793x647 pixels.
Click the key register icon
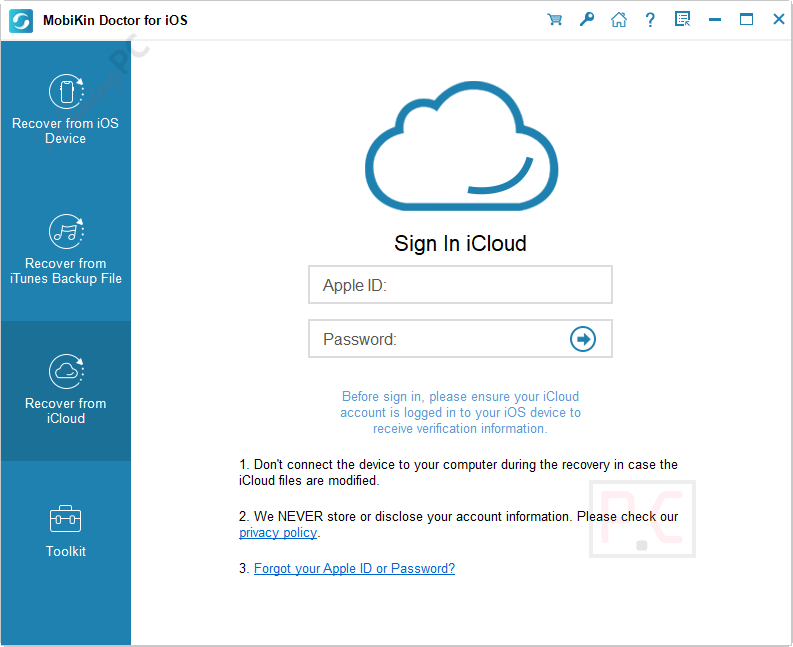tap(587, 20)
